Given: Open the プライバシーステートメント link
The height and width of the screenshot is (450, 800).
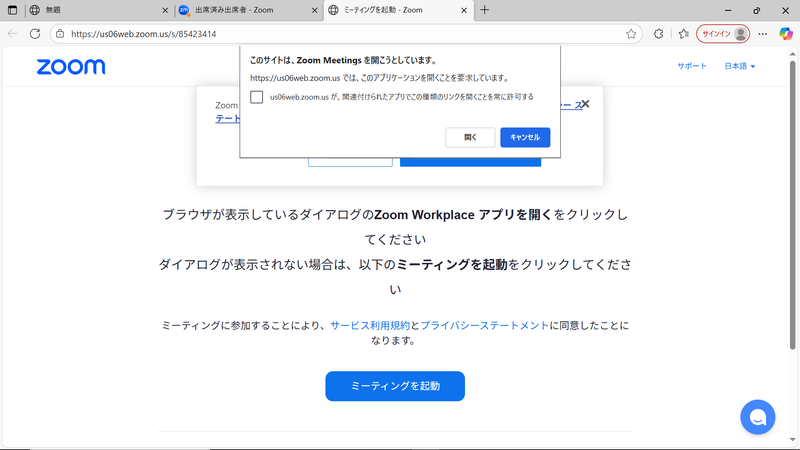Looking at the screenshot, I should [x=484, y=326].
